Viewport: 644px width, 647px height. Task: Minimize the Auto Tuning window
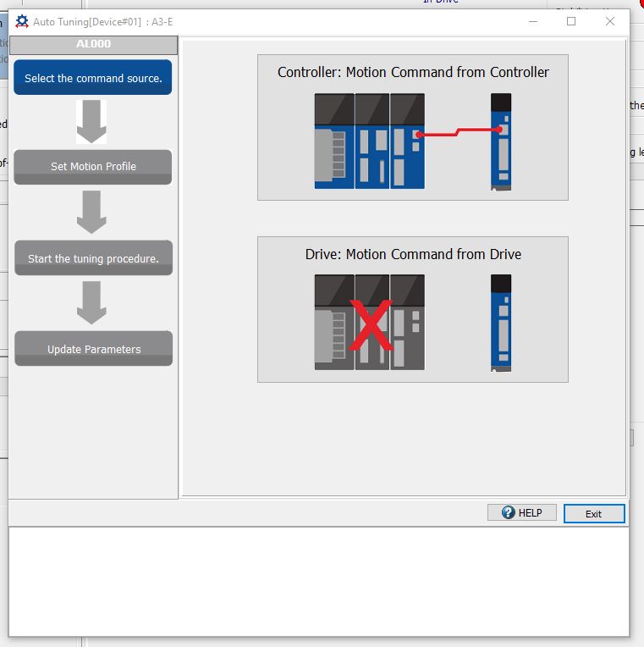(533, 21)
